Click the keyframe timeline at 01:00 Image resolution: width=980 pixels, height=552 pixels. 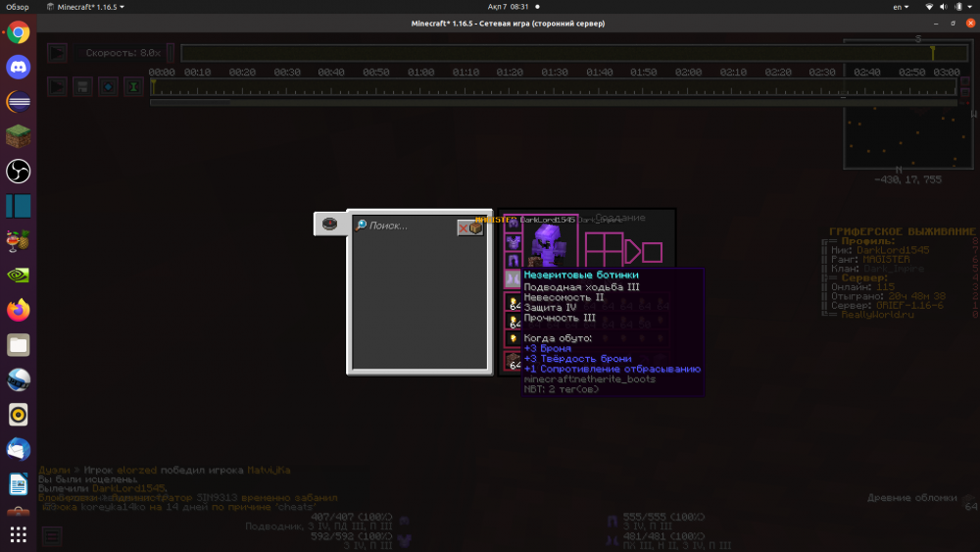tap(420, 87)
